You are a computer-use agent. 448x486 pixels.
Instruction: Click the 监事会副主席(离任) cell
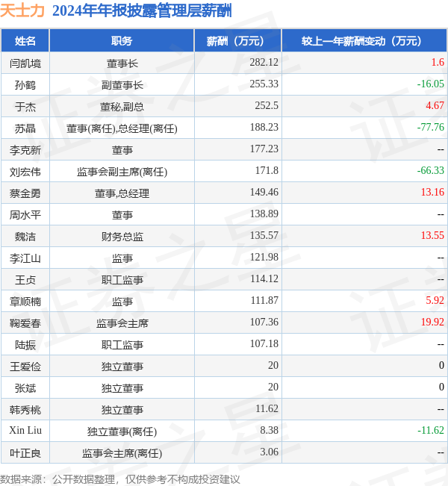click(122, 172)
